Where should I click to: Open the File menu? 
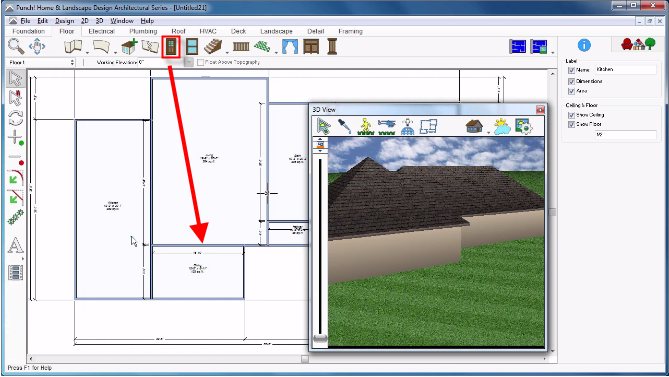[25, 20]
